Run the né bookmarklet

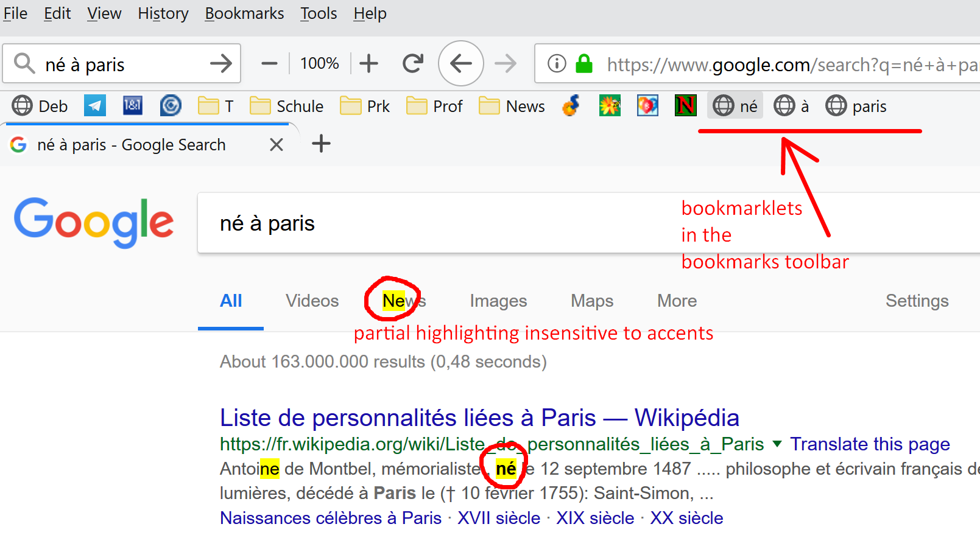[735, 106]
